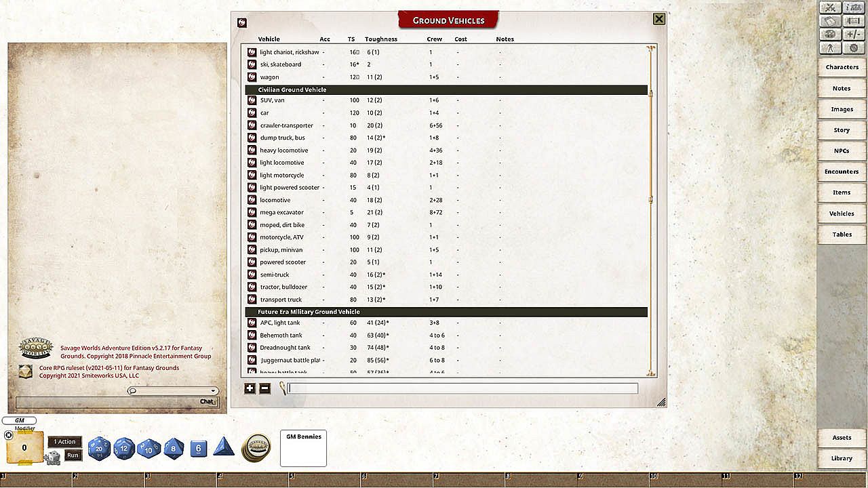Open the Images sidebar tab

click(842, 109)
